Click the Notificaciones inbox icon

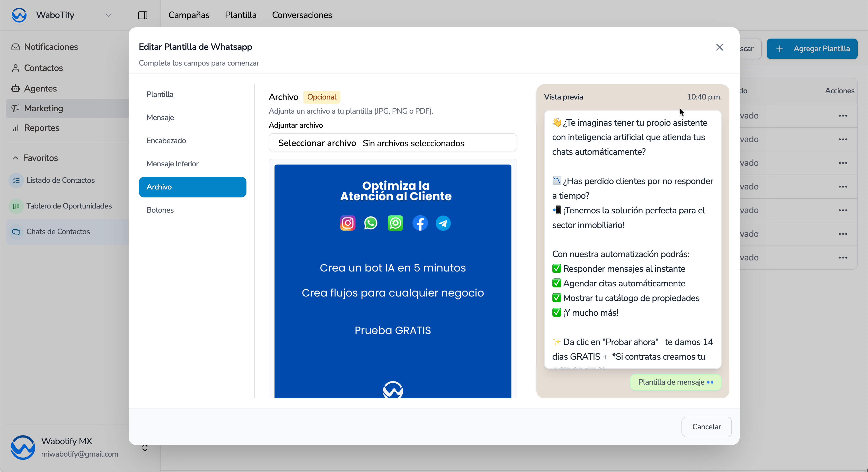15,47
